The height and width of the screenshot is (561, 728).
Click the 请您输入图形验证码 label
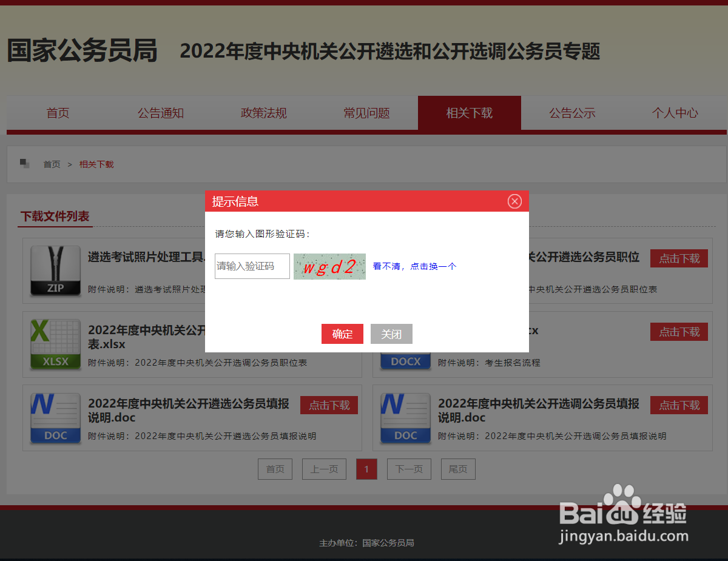coord(263,234)
